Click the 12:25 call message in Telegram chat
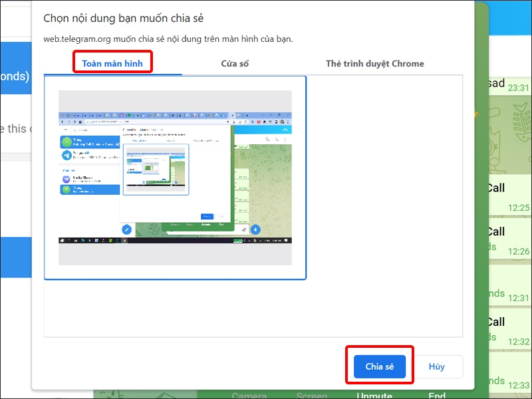This screenshot has height=399, width=532. pos(510,196)
